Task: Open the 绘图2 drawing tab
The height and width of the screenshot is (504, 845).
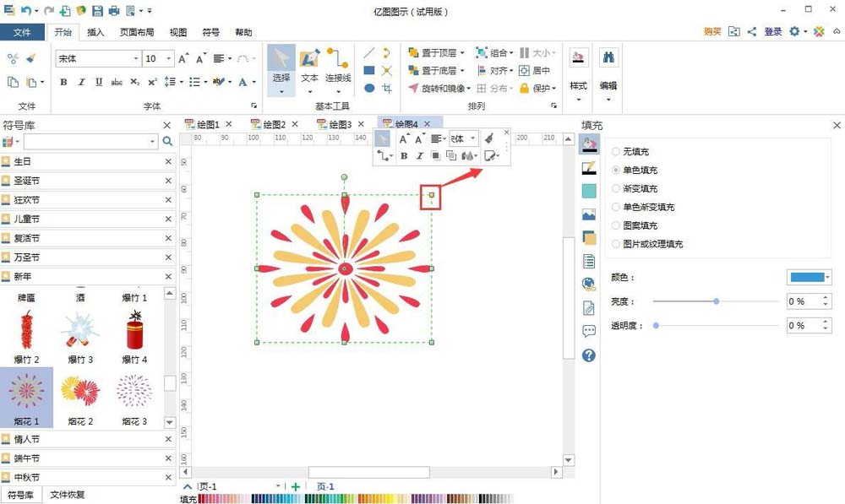Action: pyautogui.click(x=273, y=122)
